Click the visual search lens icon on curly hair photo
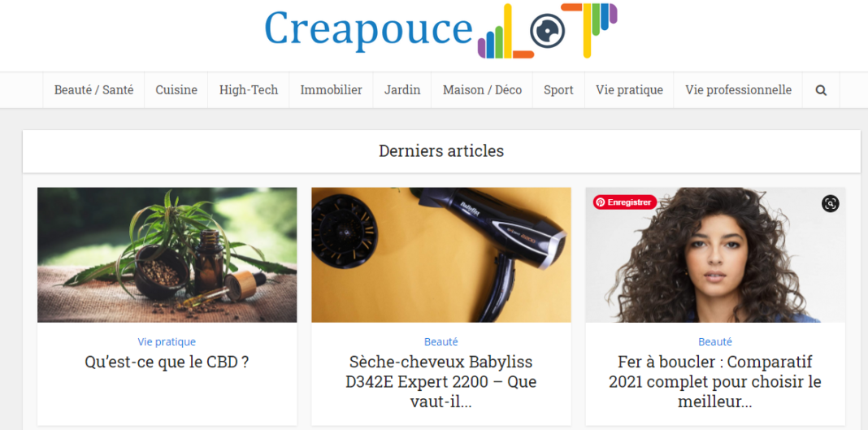Image resolution: width=868 pixels, height=430 pixels. (830, 204)
